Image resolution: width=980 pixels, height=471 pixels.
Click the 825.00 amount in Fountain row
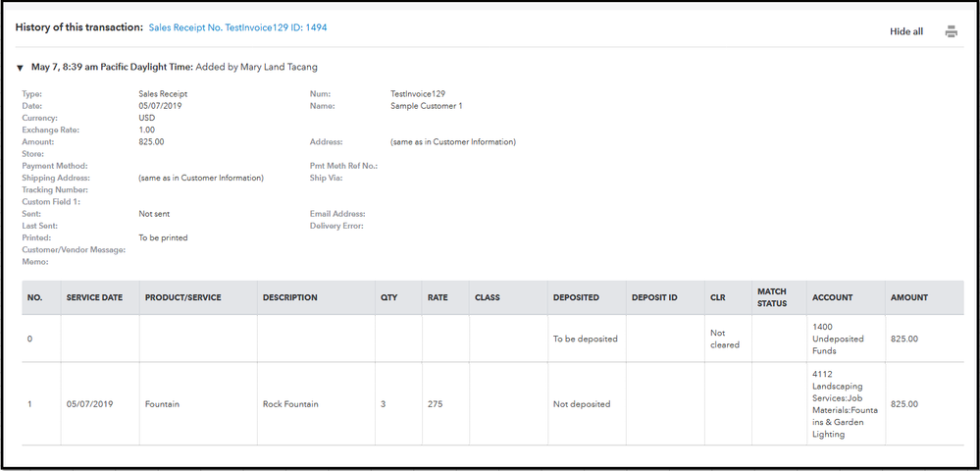[x=904, y=404]
